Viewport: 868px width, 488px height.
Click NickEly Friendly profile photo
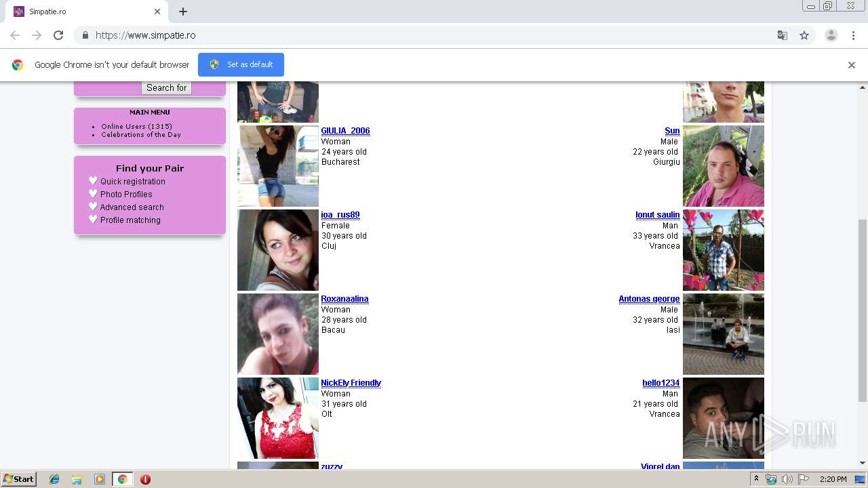[x=278, y=418]
